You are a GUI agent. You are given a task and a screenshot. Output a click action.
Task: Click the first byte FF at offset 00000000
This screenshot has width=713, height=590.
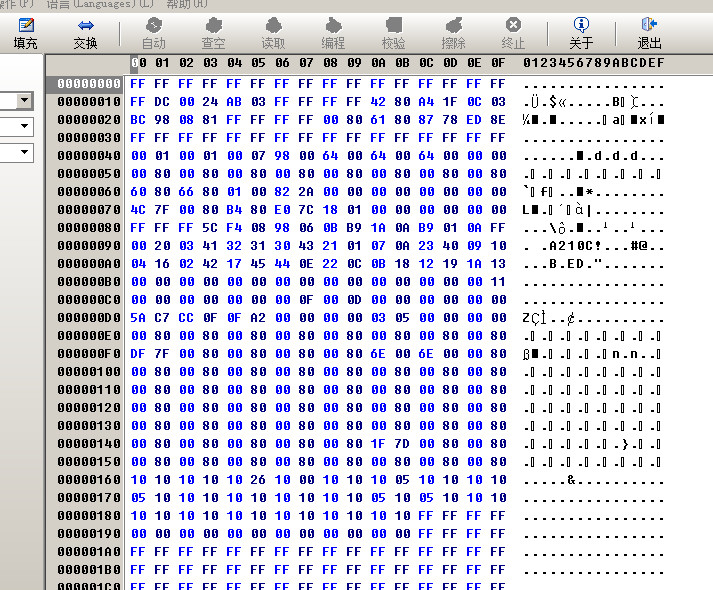(138, 84)
